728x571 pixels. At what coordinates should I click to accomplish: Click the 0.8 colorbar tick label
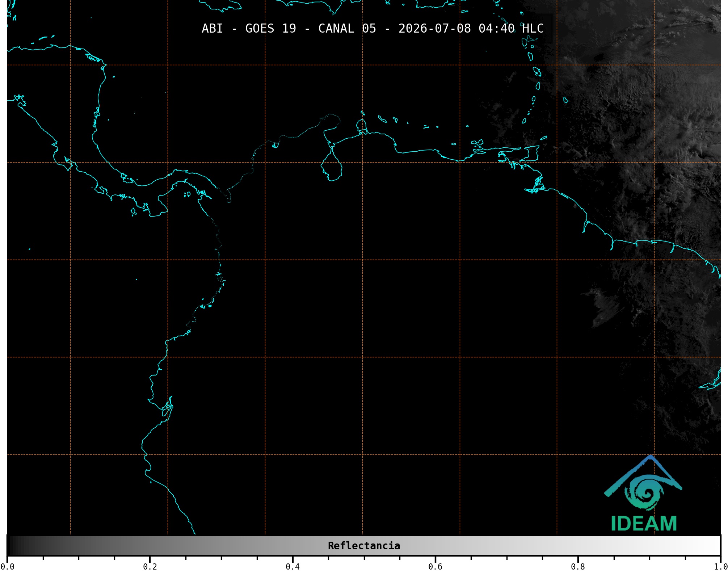[578, 566]
